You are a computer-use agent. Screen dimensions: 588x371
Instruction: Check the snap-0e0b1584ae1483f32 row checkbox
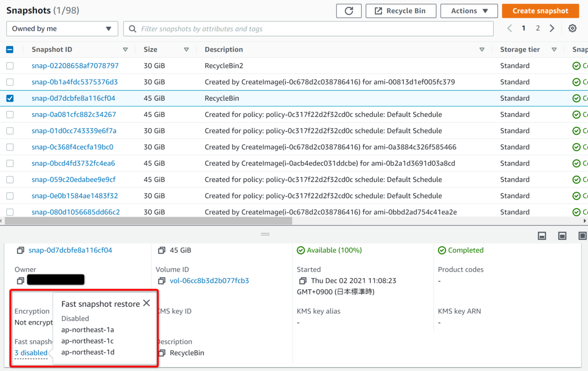(10, 196)
